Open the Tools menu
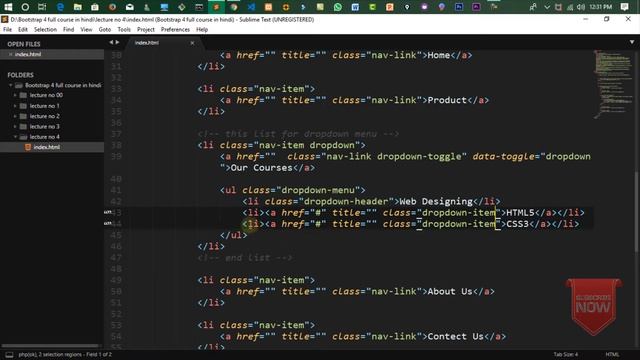640x360 pixels. coord(124,29)
